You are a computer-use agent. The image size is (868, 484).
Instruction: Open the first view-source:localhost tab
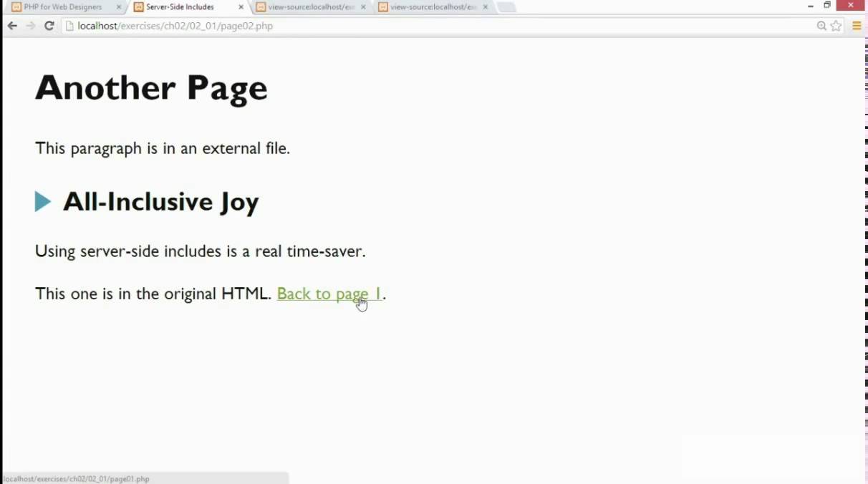pyautogui.click(x=310, y=7)
